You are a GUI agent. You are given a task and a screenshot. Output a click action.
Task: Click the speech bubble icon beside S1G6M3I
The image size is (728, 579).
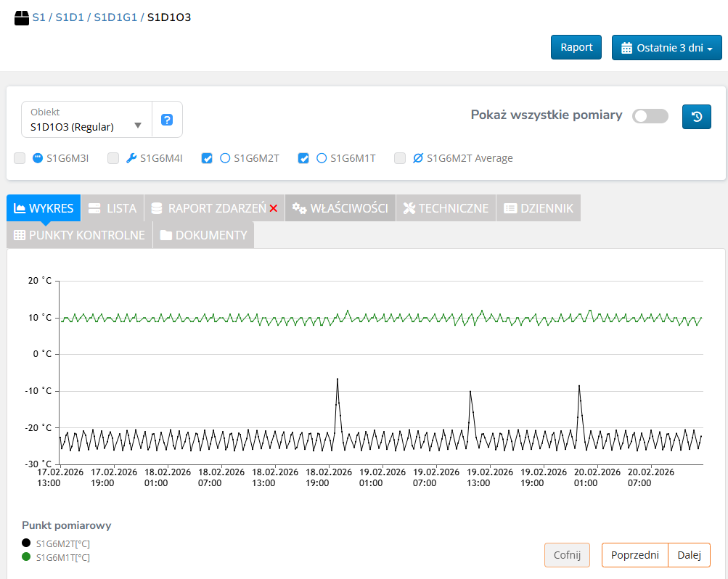(38, 158)
